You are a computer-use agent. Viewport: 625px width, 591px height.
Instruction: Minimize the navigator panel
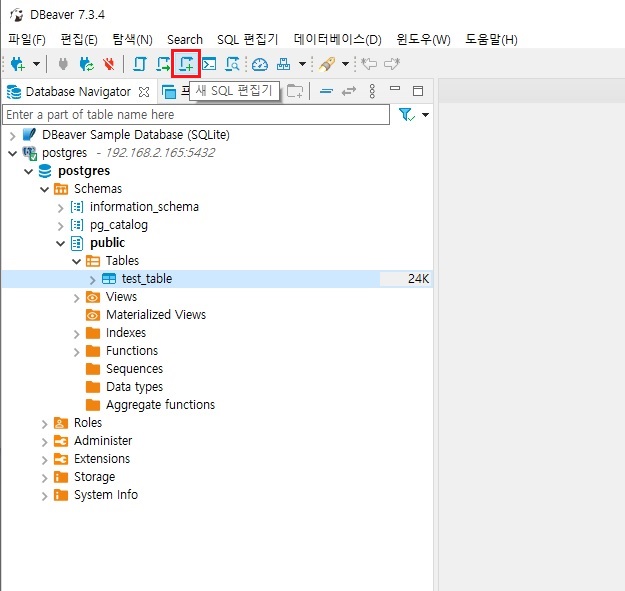pos(395,88)
